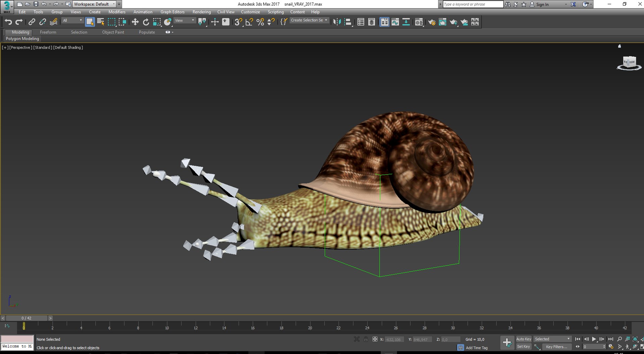Open Key Filters dialog
Viewport: 644px width, 354px height.
(556, 347)
